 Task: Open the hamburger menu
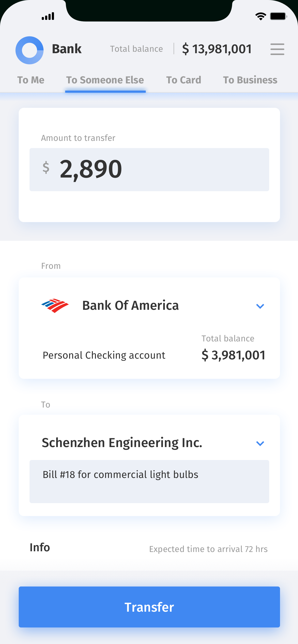click(x=277, y=49)
